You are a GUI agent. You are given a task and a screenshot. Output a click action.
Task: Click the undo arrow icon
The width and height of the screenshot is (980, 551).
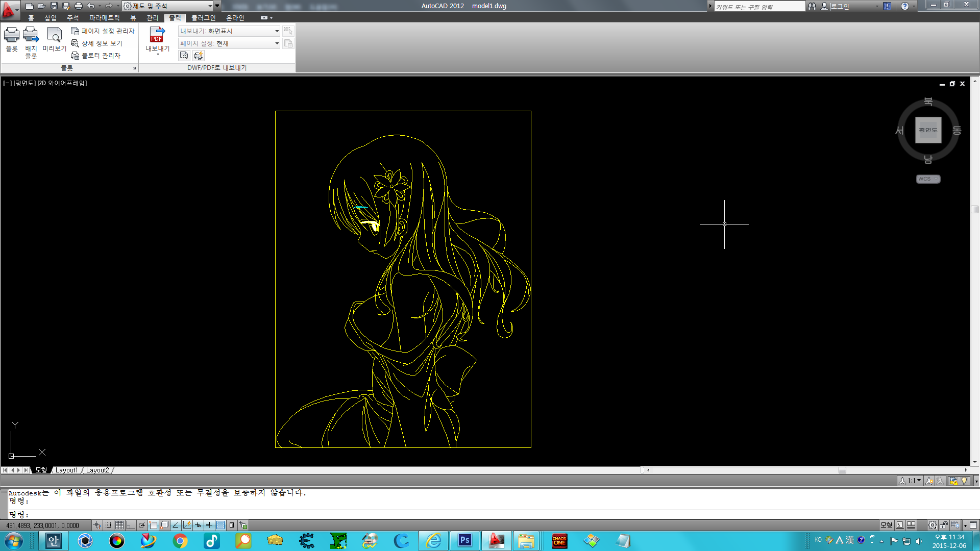tap(90, 6)
